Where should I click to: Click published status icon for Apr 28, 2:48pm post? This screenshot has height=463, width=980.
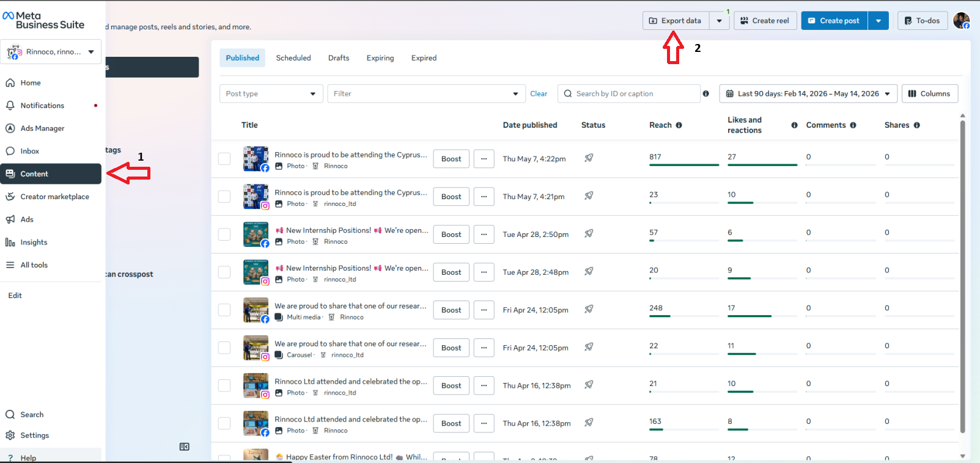tap(589, 271)
